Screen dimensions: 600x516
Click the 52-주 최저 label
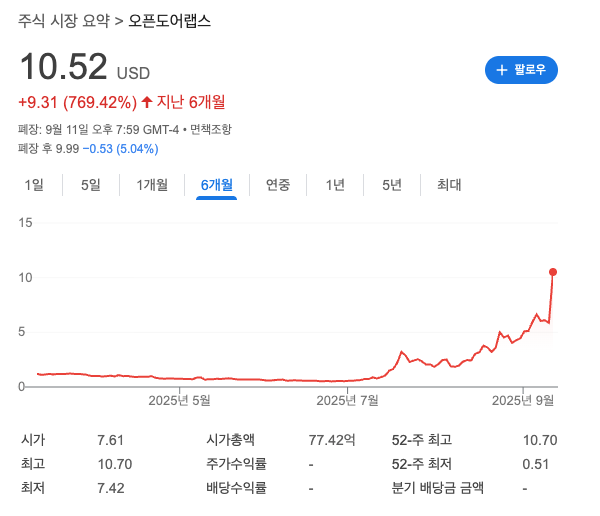(x=422, y=464)
